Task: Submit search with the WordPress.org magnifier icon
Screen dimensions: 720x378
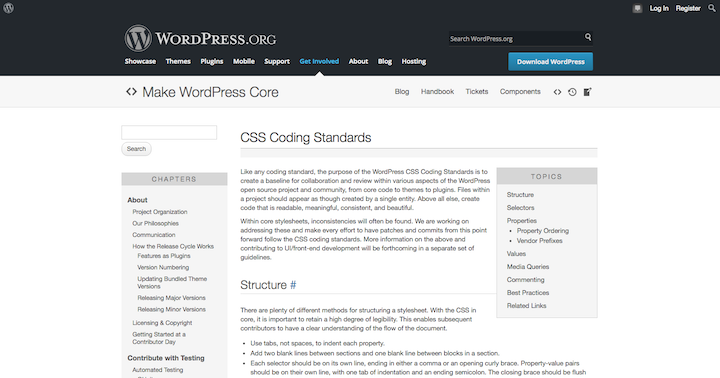Action: [x=588, y=37]
